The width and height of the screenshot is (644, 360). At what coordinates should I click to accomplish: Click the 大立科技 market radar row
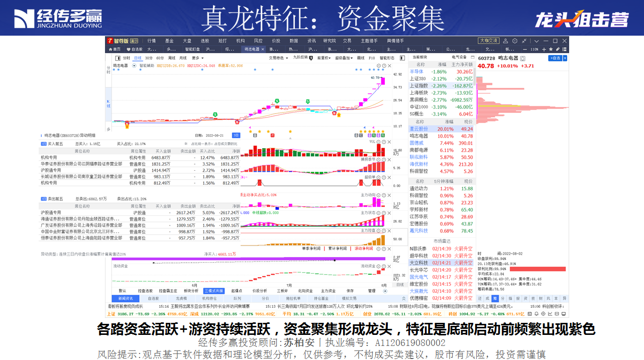click(x=442, y=263)
